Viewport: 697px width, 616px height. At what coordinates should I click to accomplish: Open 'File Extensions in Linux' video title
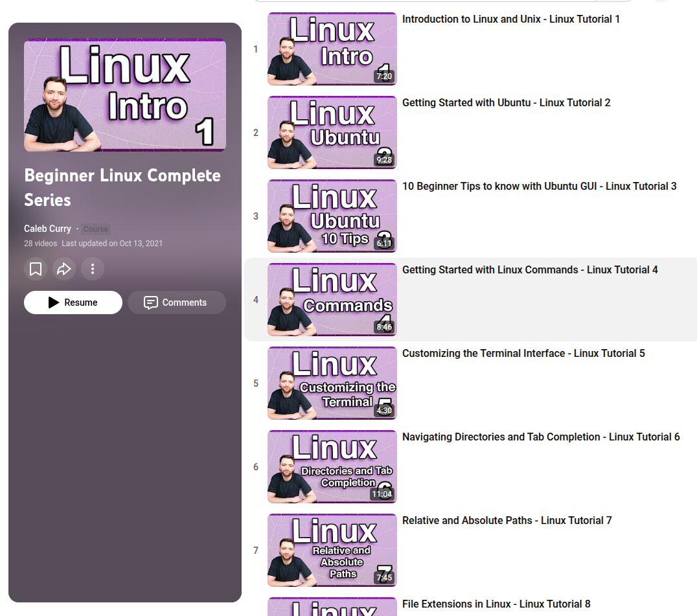(496, 604)
